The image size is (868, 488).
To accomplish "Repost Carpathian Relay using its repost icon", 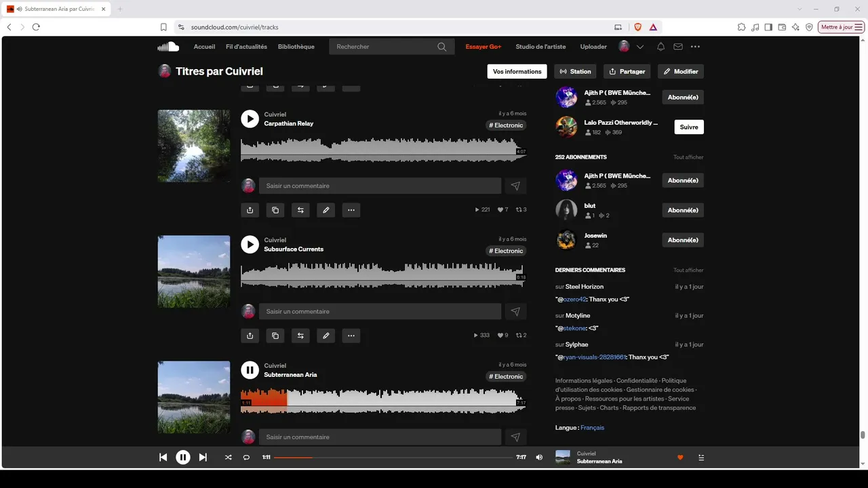I will click(x=300, y=210).
